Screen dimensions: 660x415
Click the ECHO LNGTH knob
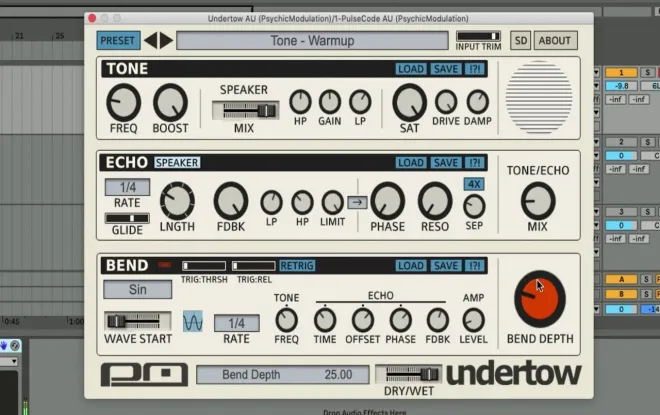[177, 200]
